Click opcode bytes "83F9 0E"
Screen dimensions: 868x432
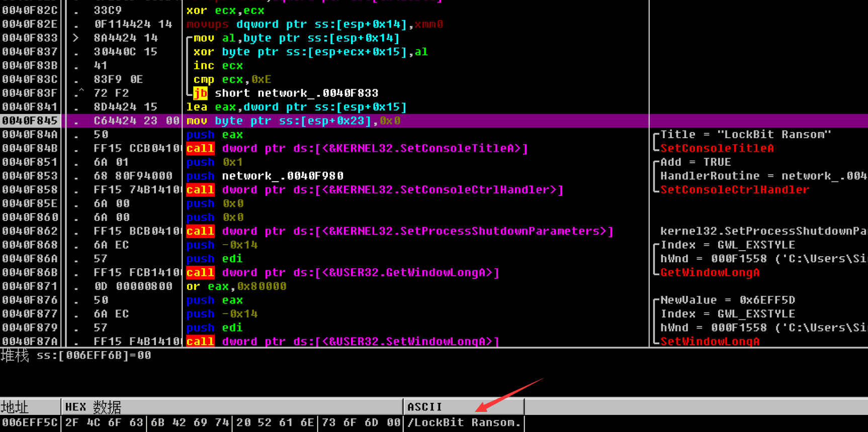(119, 79)
